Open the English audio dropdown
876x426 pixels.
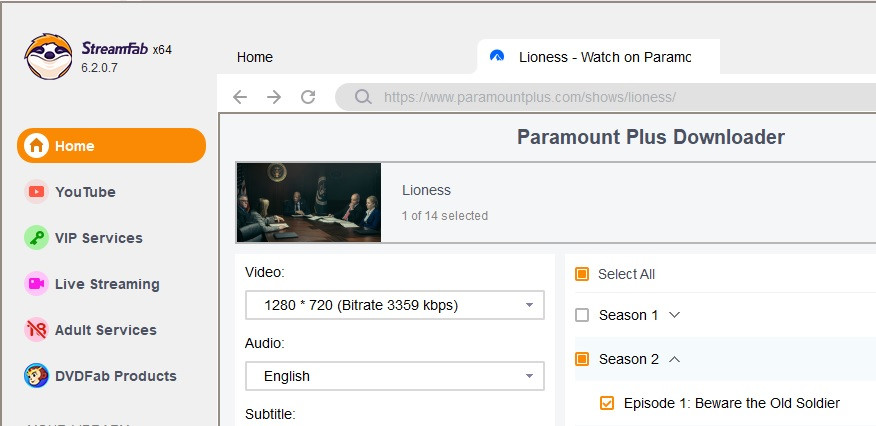pos(394,376)
